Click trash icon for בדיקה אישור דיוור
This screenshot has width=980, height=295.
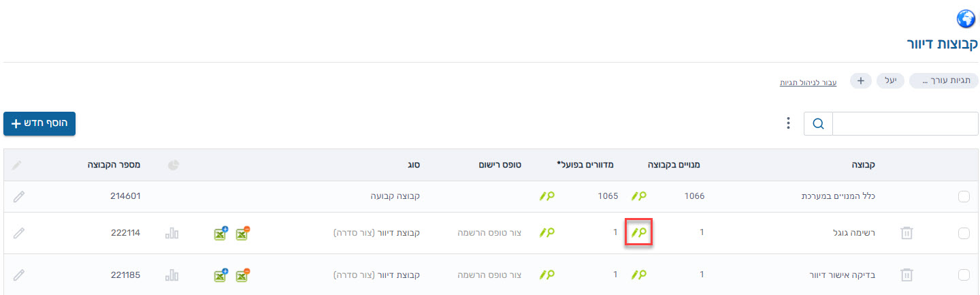[x=906, y=275]
